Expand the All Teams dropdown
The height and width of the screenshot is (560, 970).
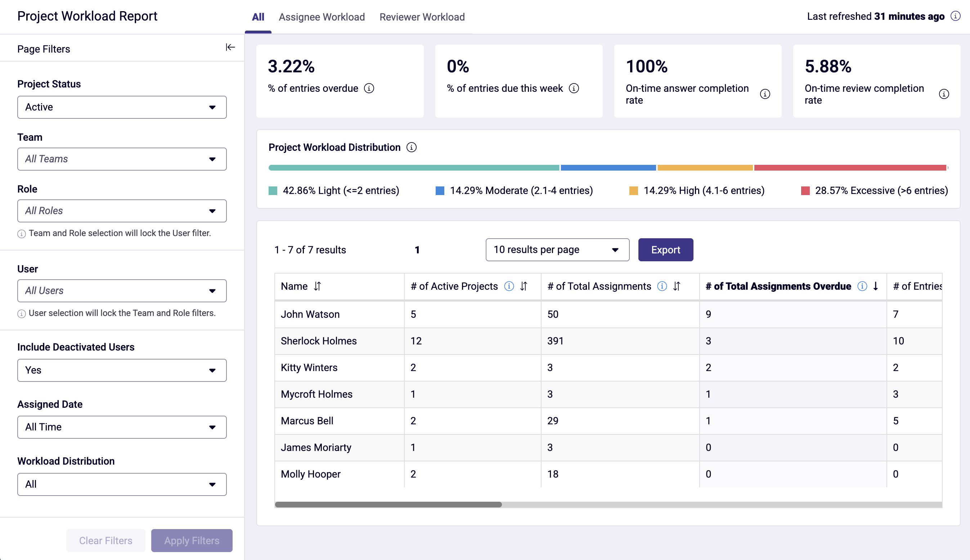tap(122, 159)
